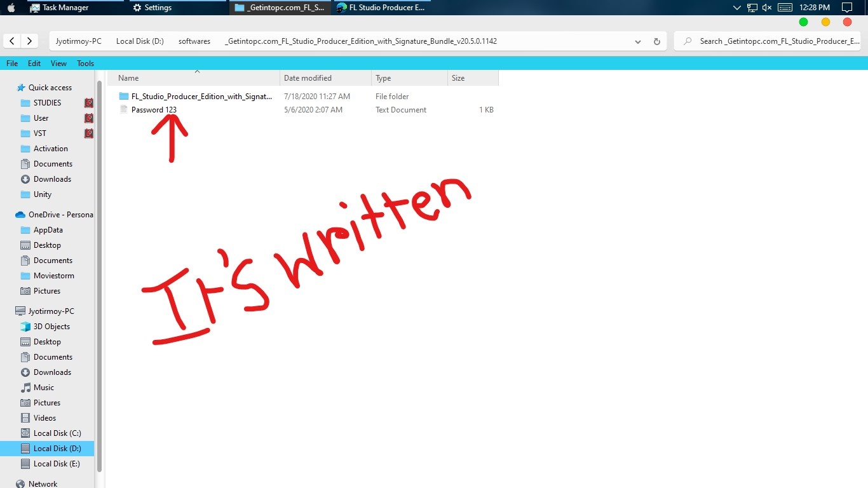The height and width of the screenshot is (488, 868).
Task: Select the Password 123 text document
Action: click(154, 110)
